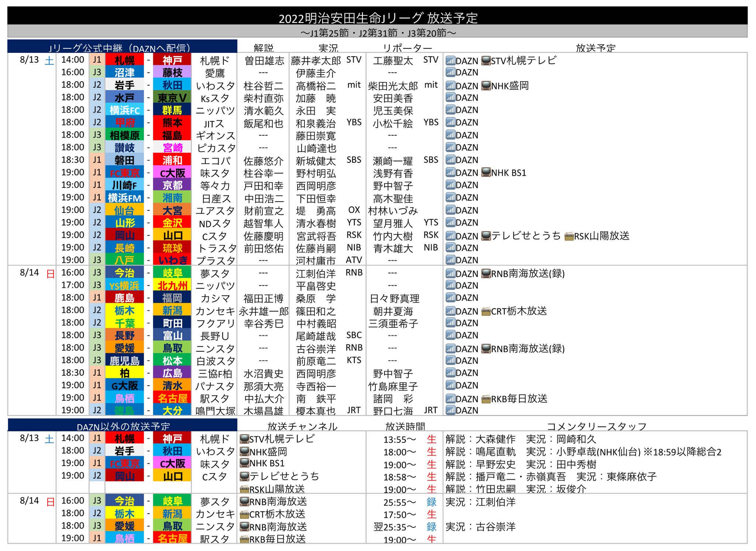Click the TV icon for RNB南海放送(録) in 今治–岐阜 row
Viewport: 756px width, 551px height.
click(x=486, y=274)
